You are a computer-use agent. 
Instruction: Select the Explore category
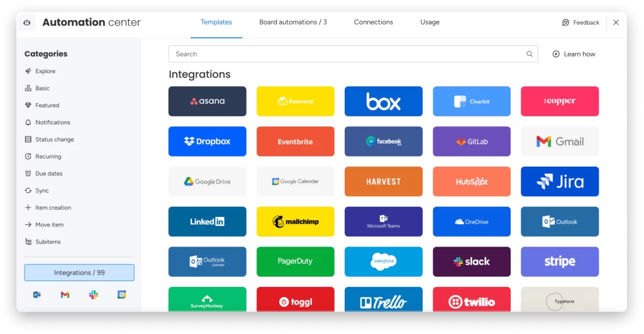coord(40,71)
